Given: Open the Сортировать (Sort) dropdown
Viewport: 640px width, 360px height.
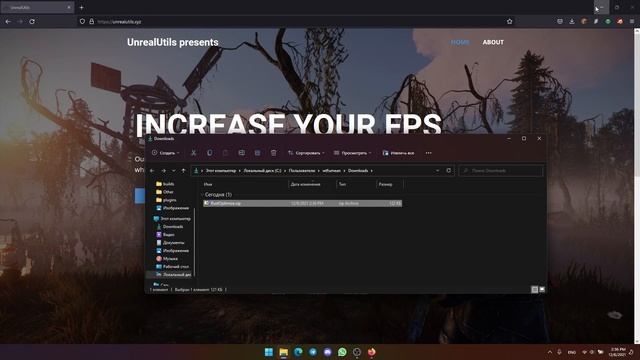Looking at the screenshot, I should (306, 153).
